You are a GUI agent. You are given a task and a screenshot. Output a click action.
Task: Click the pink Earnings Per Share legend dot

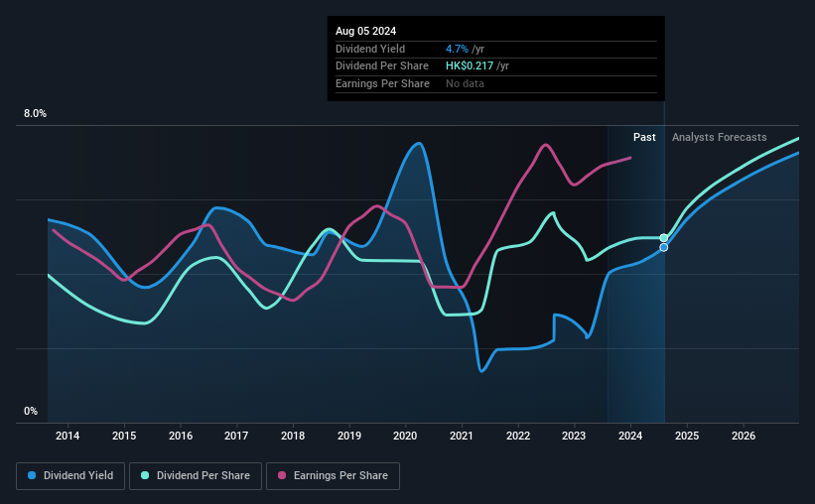282,475
